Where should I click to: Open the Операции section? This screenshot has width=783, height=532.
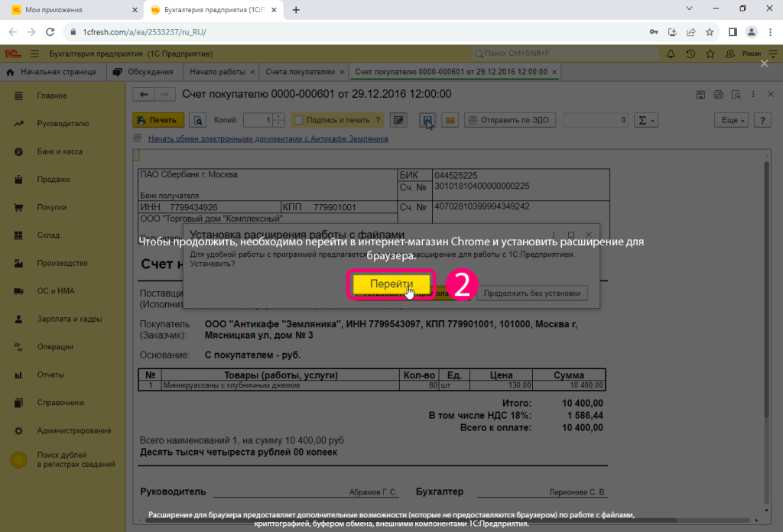click(x=55, y=347)
